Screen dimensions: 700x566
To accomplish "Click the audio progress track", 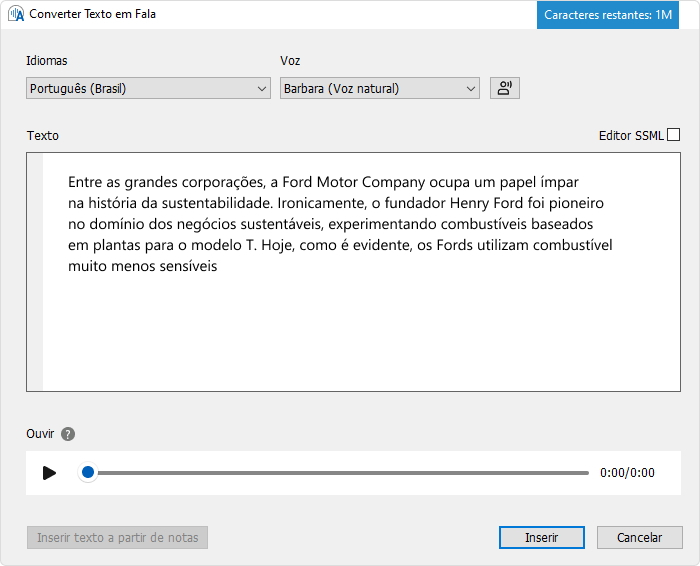I will click(343, 473).
